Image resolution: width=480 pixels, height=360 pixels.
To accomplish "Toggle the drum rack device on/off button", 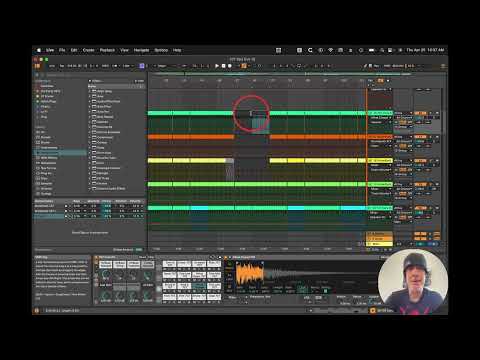I will click(x=96, y=257).
